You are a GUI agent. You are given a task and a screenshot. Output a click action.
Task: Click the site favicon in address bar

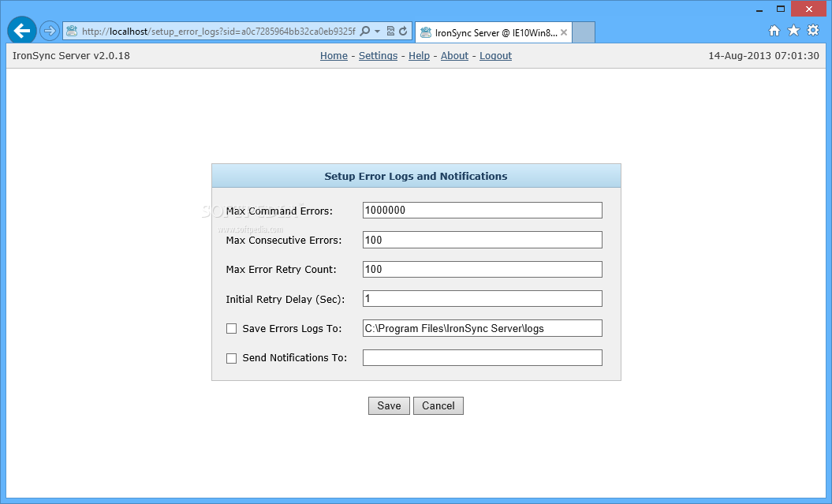(x=72, y=32)
